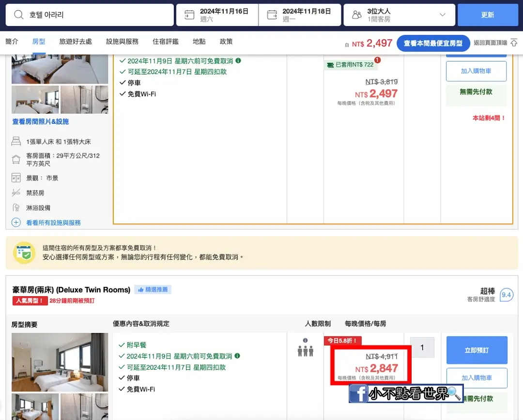Screen dimensions: 523x420
Task: Add Deluxe Twin to cart via 加入購物車
Action: [x=477, y=378]
